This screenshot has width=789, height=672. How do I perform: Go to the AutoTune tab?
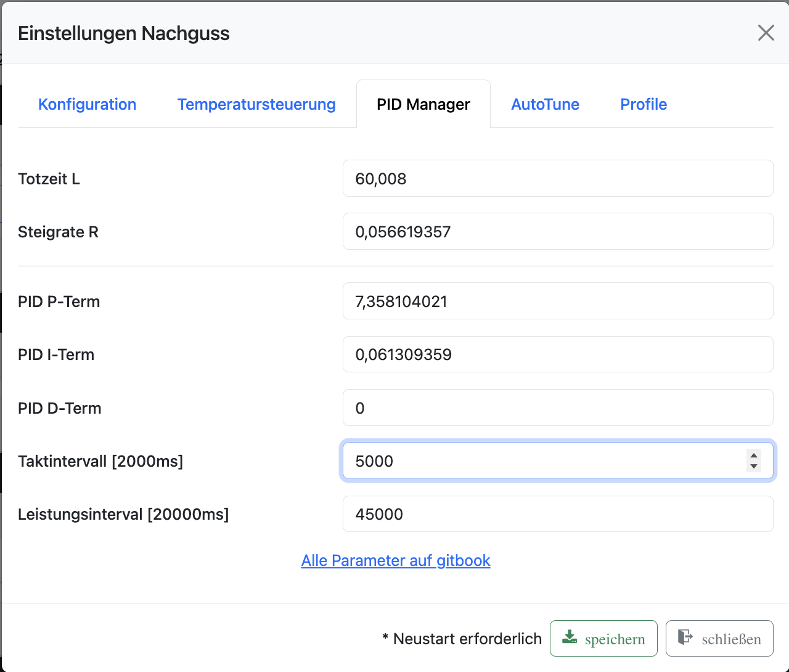[x=545, y=104]
